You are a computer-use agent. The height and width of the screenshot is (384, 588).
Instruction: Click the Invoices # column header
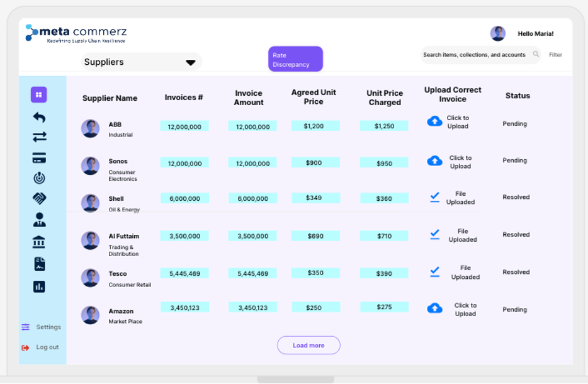coord(184,98)
